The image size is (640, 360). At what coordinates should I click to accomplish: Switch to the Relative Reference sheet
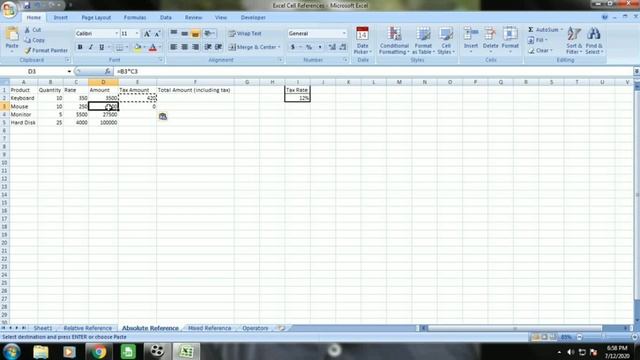[x=87, y=328]
